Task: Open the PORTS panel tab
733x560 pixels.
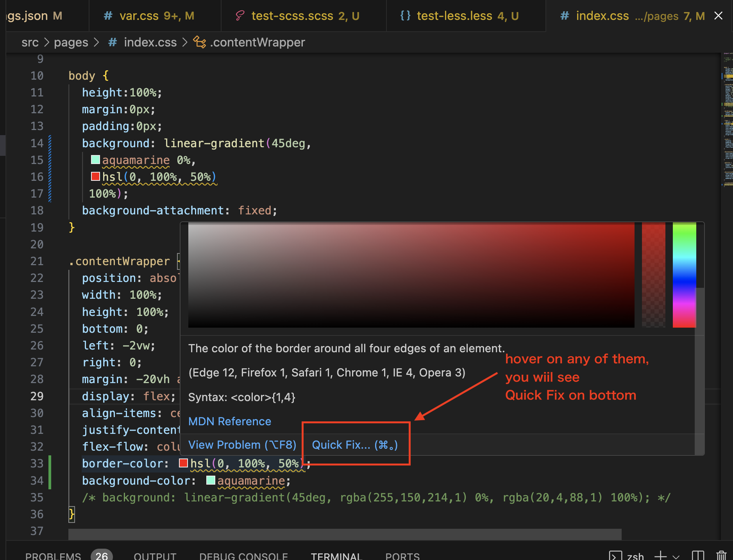Action: click(402, 556)
